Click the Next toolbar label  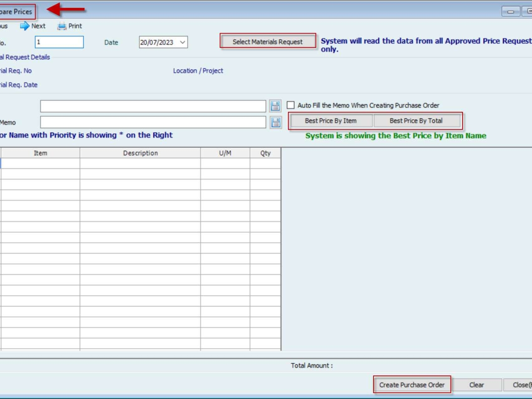click(38, 26)
